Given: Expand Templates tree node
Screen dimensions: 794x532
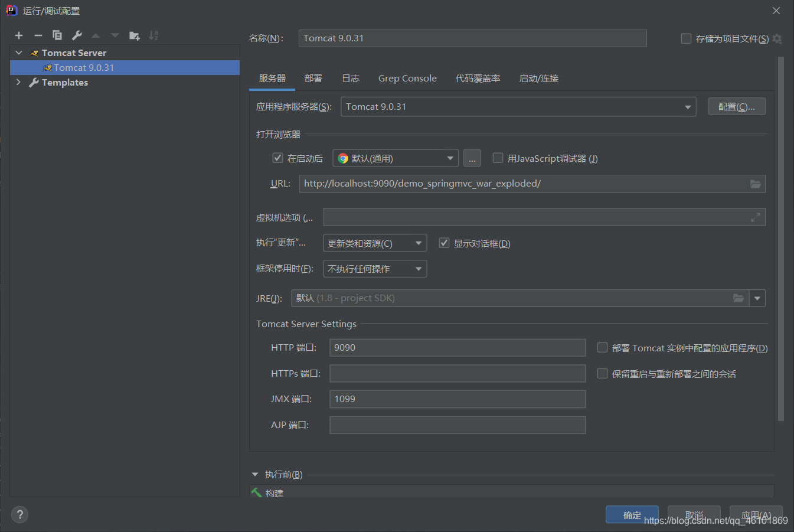Looking at the screenshot, I should tap(19, 82).
